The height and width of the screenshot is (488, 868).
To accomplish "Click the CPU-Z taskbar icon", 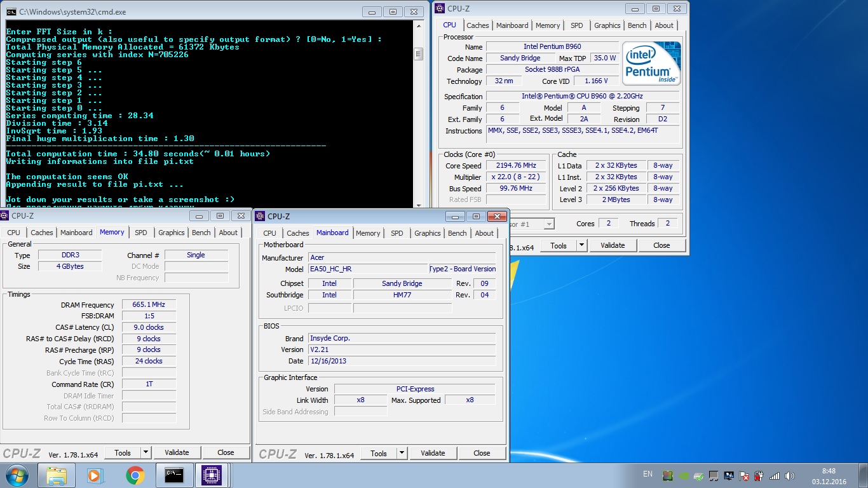I will [210, 475].
